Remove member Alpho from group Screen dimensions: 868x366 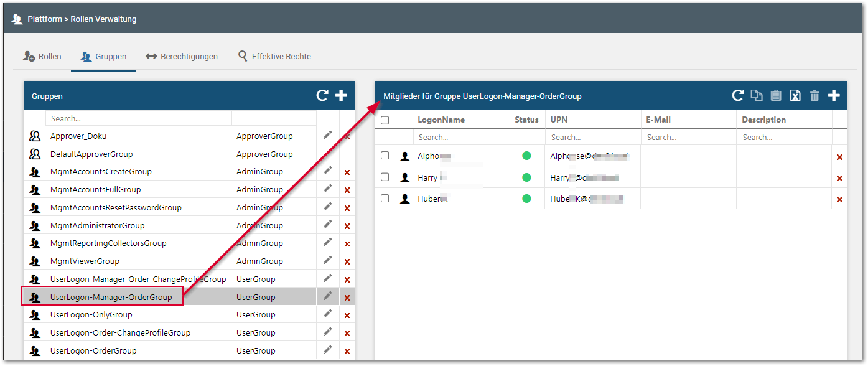839,157
